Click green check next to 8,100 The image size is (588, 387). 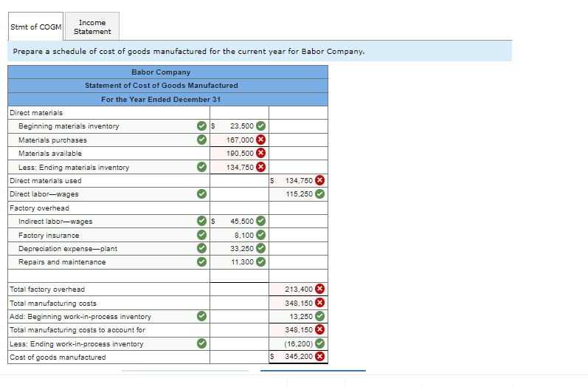click(260, 235)
